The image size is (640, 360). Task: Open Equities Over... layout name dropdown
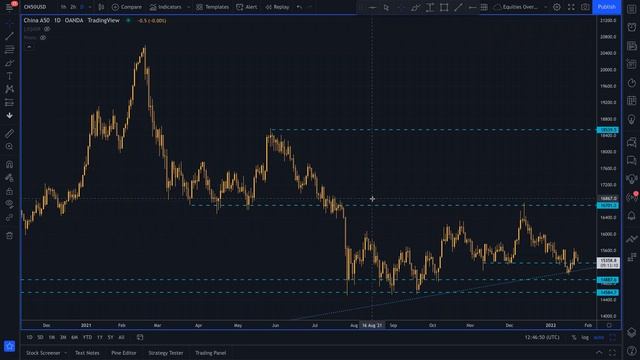point(520,7)
